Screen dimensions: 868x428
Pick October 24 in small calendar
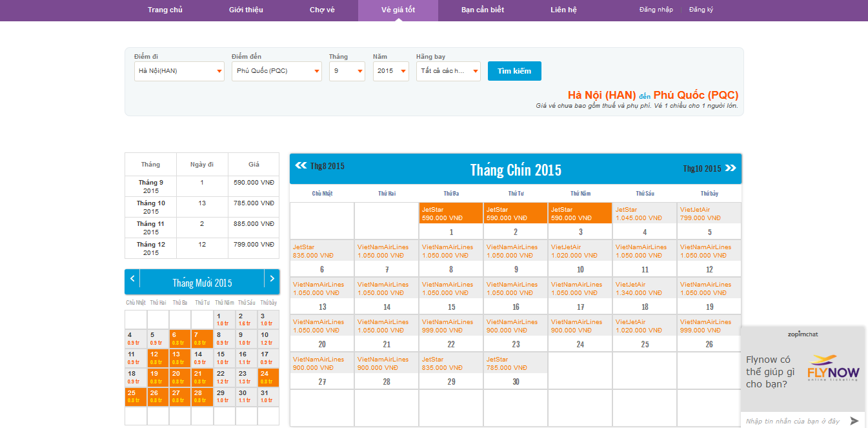(268, 378)
